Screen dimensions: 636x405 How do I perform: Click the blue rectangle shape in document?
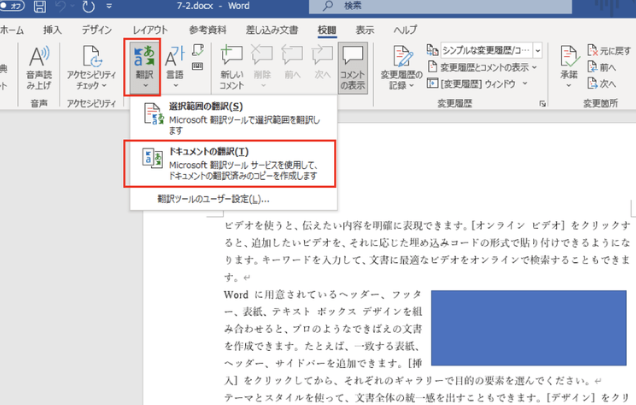(x=529, y=328)
